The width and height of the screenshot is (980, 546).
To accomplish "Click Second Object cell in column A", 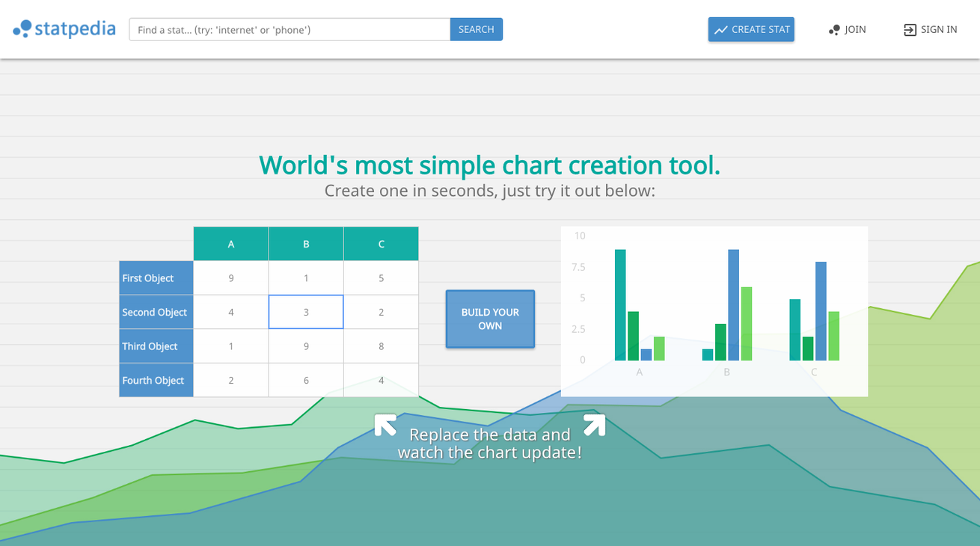I will point(231,312).
